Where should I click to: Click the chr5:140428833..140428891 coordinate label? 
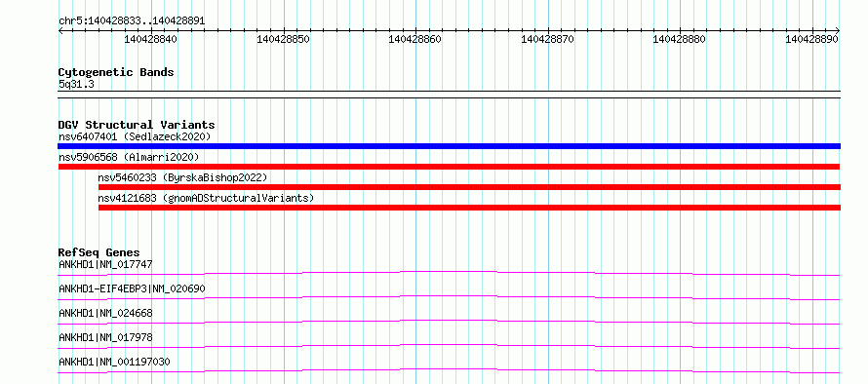pyautogui.click(x=132, y=21)
